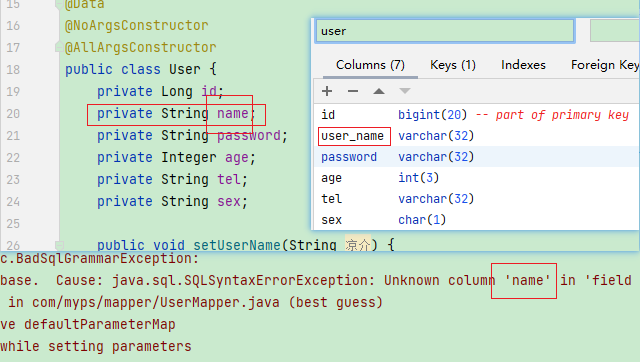640x362 pixels.
Task: Select the user_name column row
Action: point(476,136)
